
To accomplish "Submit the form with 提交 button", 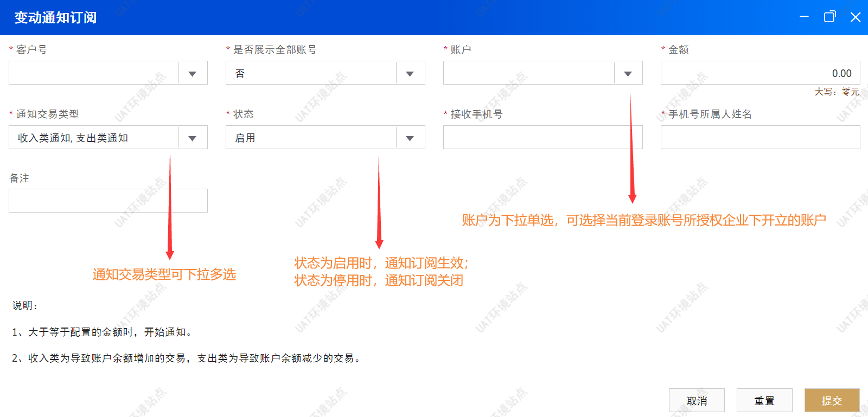I will point(832,401).
